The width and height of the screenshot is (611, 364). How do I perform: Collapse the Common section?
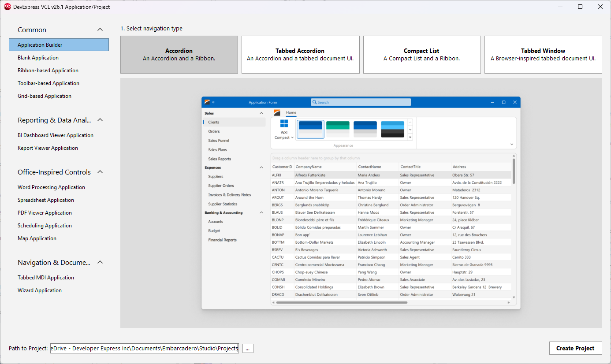[100, 30]
